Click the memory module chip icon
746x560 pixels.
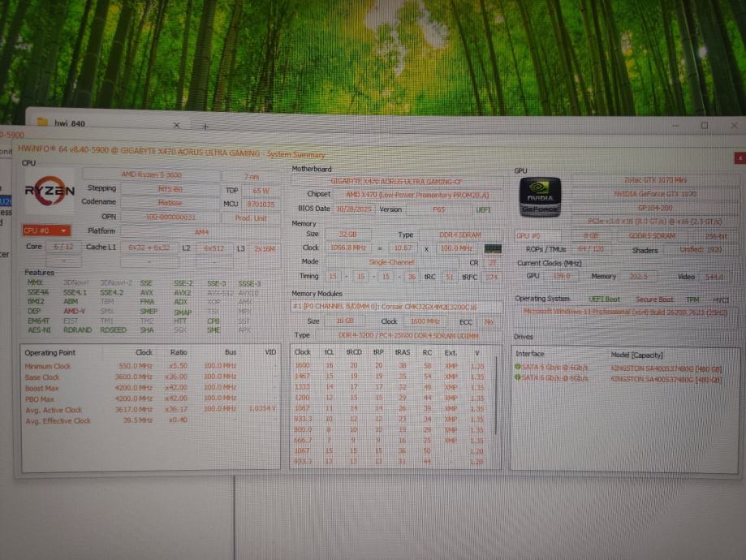click(x=493, y=249)
